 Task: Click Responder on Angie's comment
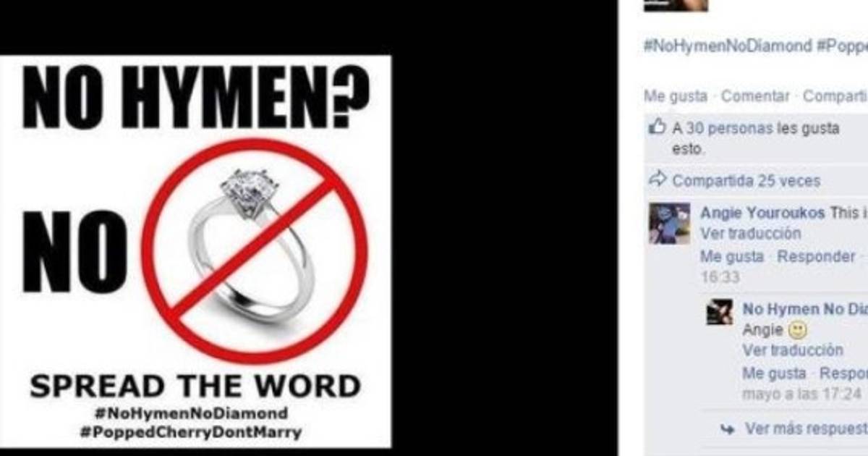[816, 256]
